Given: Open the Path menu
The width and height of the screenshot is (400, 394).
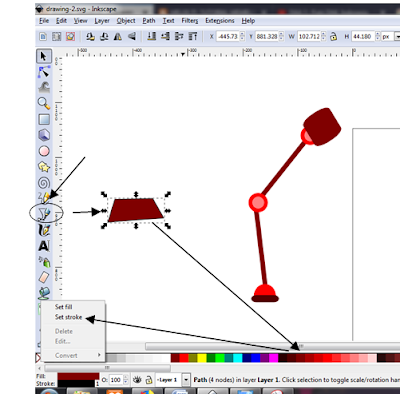Looking at the screenshot, I should 149,21.
